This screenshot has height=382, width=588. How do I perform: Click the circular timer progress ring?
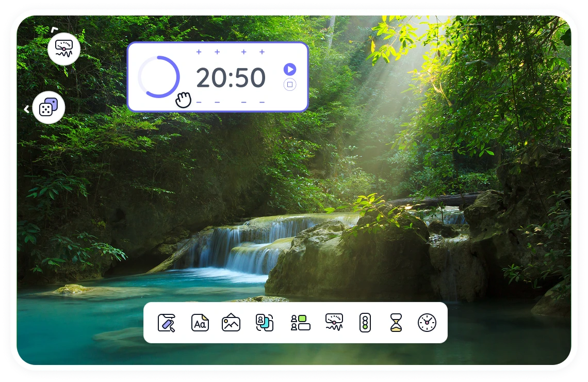(x=159, y=77)
